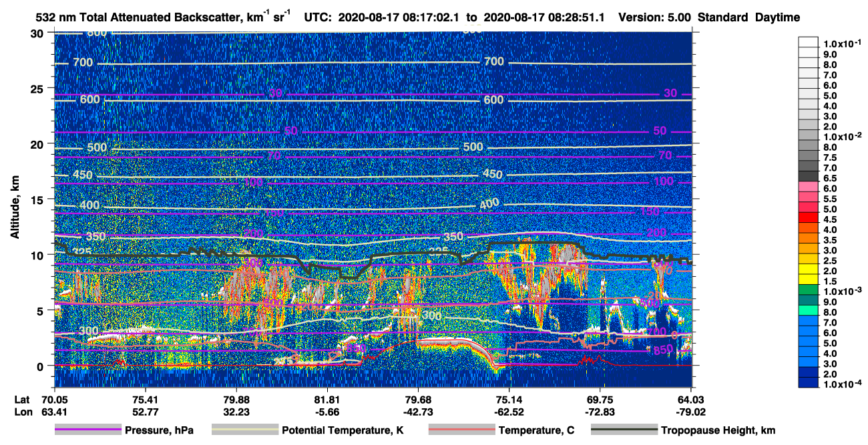The image size is (868, 445).
Task: Click the longitude value '32.23'
Action: pyautogui.click(x=236, y=412)
